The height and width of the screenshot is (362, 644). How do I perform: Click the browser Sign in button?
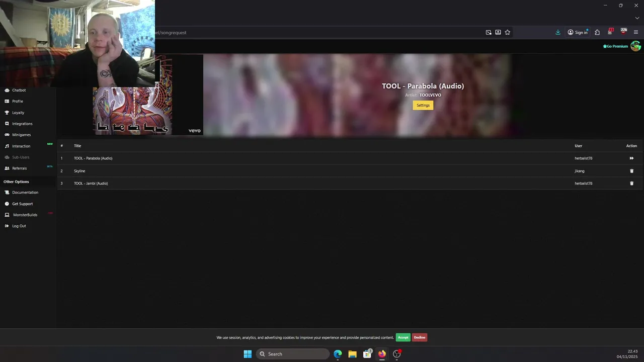[x=578, y=32]
